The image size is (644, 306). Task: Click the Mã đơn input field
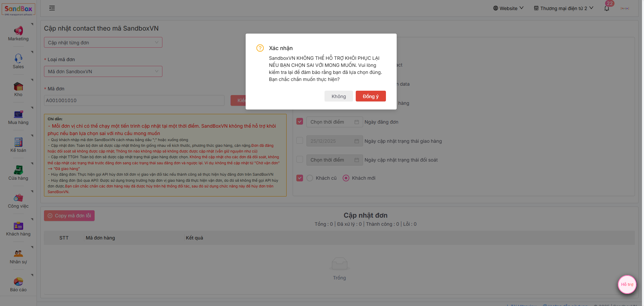pos(134,100)
